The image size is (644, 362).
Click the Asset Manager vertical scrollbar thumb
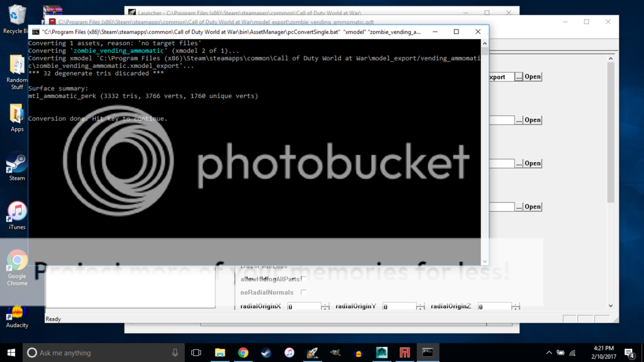[611, 132]
